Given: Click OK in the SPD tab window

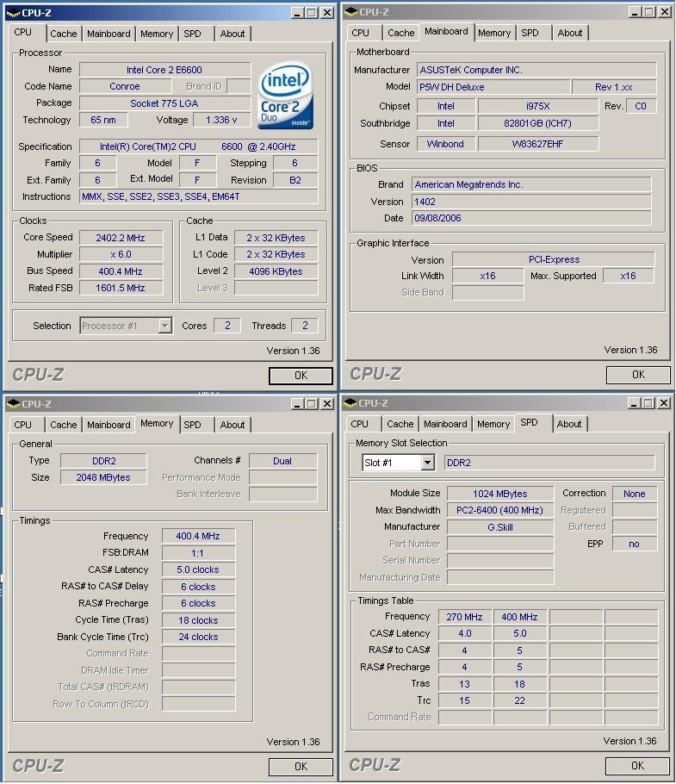Looking at the screenshot, I should tap(637, 766).
